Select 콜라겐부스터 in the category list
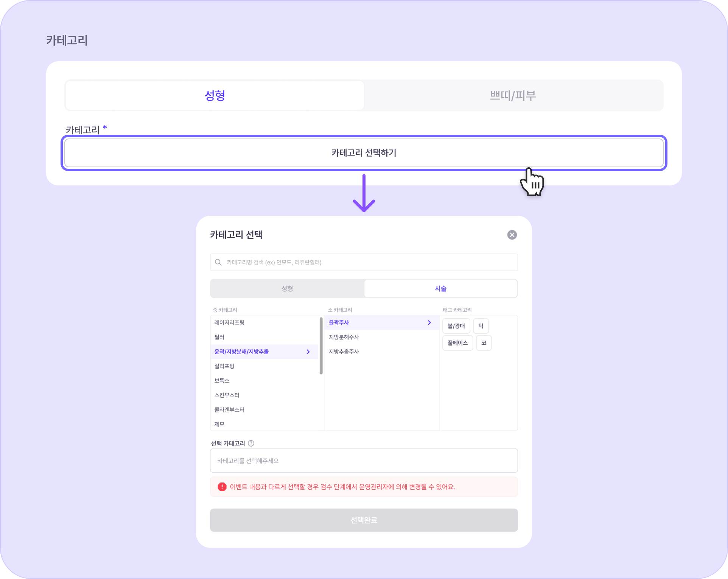This screenshot has height=579, width=728. (264, 409)
